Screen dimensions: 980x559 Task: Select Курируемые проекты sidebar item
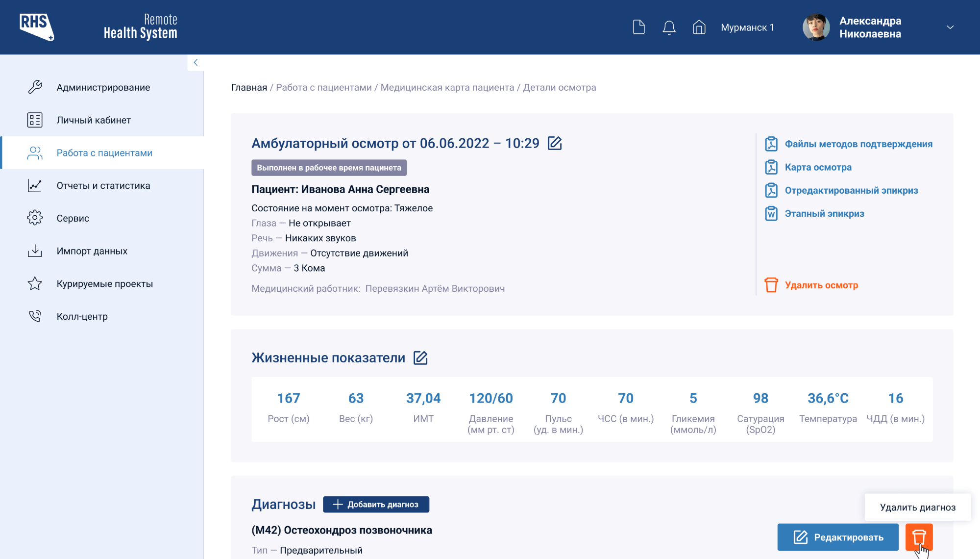click(104, 283)
